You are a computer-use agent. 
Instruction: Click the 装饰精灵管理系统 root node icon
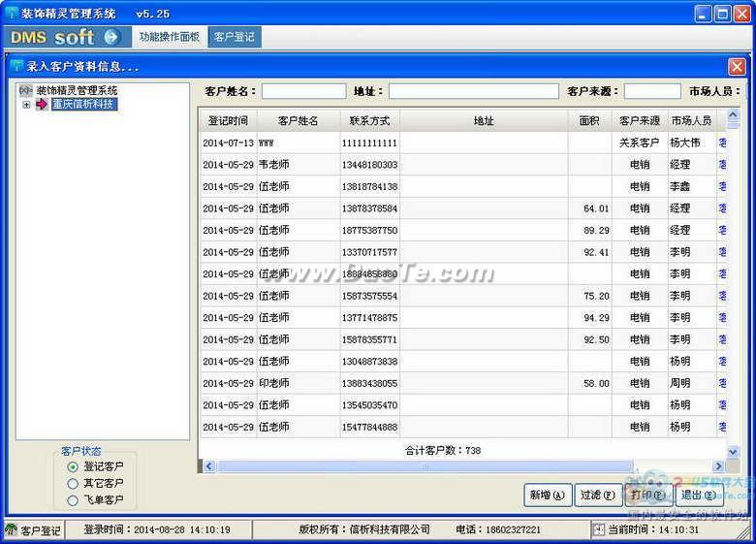pos(25,90)
